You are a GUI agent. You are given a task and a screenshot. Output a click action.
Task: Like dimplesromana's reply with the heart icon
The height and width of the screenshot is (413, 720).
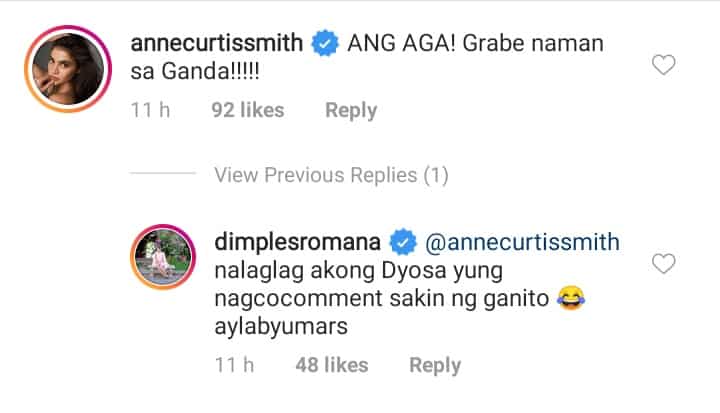(x=664, y=264)
